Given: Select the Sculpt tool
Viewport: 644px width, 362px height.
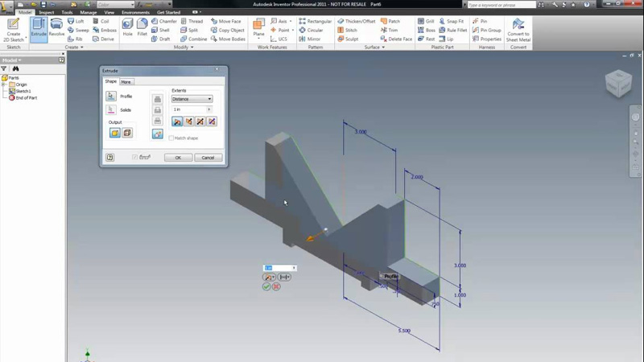Looking at the screenshot, I should 348,39.
